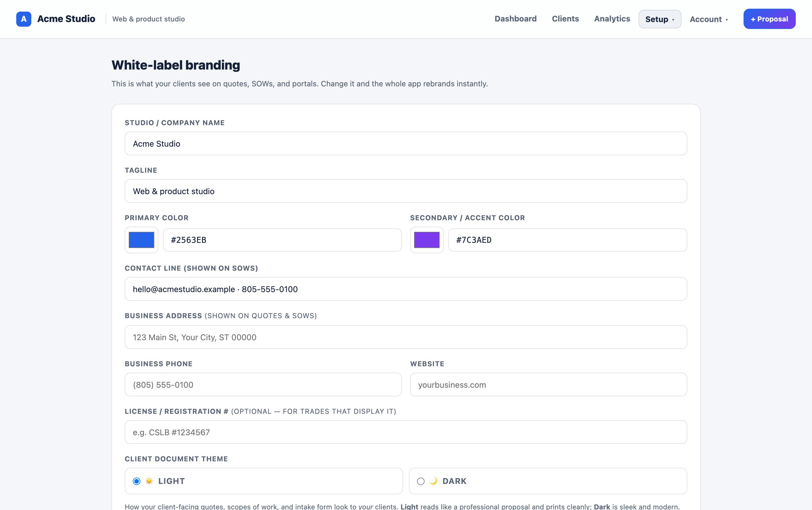Select the Dark theme radio button
Image resolution: width=812 pixels, height=510 pixels.
[420, 481]
